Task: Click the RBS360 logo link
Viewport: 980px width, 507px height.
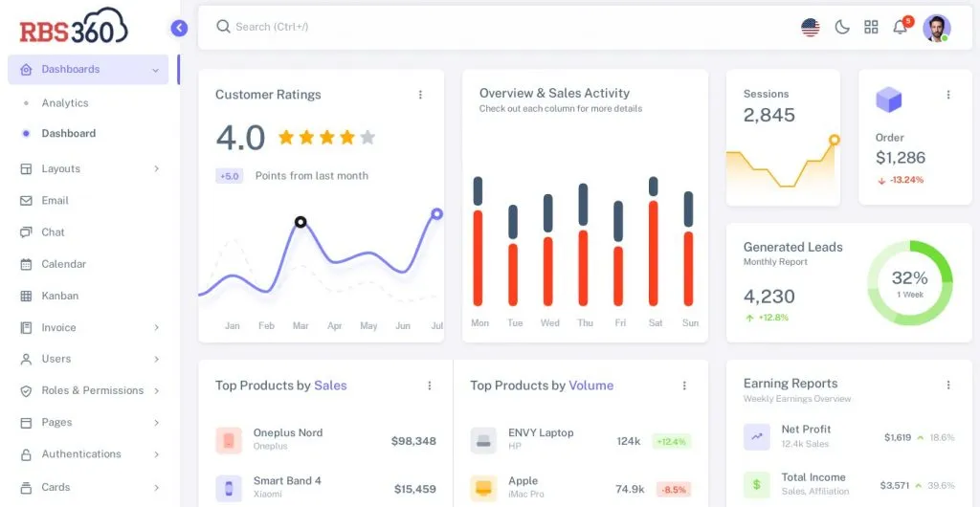Action: tap(74, 26)
